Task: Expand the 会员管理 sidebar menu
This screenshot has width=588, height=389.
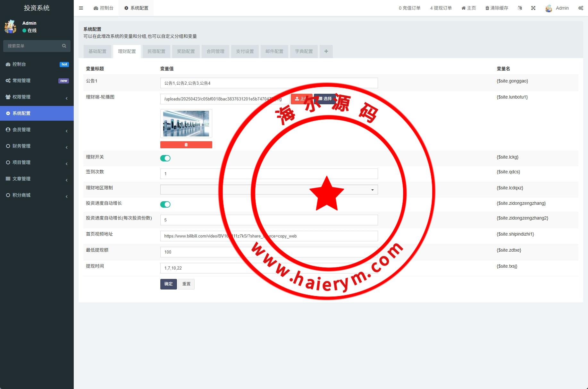Action: [x=37, y=130]
